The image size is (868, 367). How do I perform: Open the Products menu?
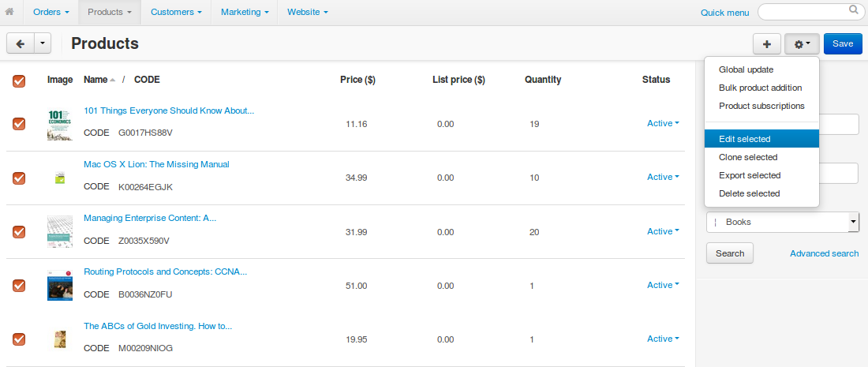pyautogui.click(x=110, y=12)
